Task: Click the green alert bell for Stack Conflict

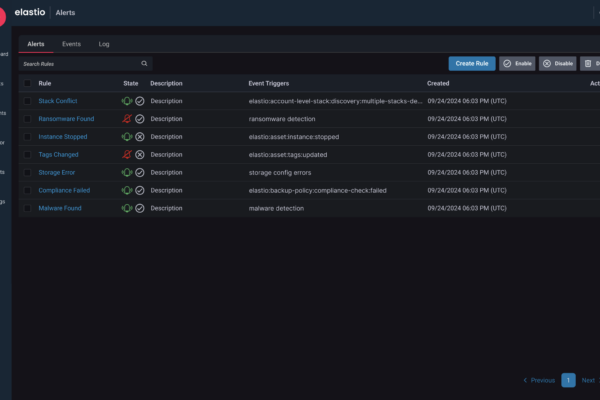Action: (127, 101)
